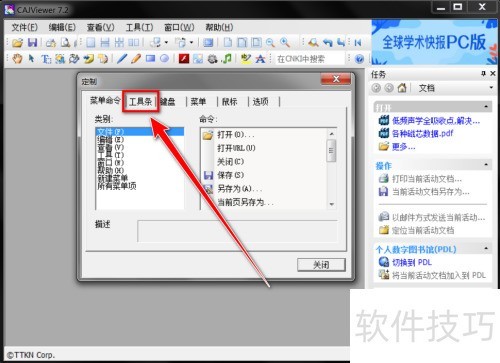500x363 pixels.
Task: Open the 窗口(W) menu
Action: coord(179,27)
